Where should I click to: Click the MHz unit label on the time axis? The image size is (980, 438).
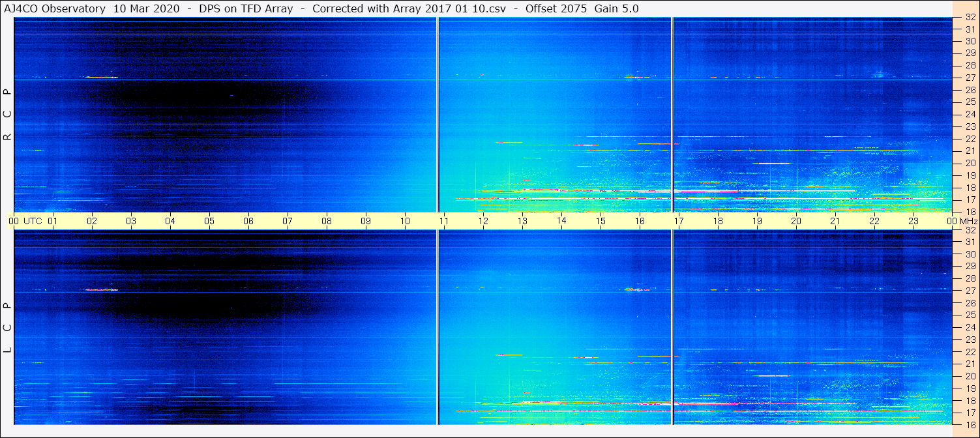point(968,222)
